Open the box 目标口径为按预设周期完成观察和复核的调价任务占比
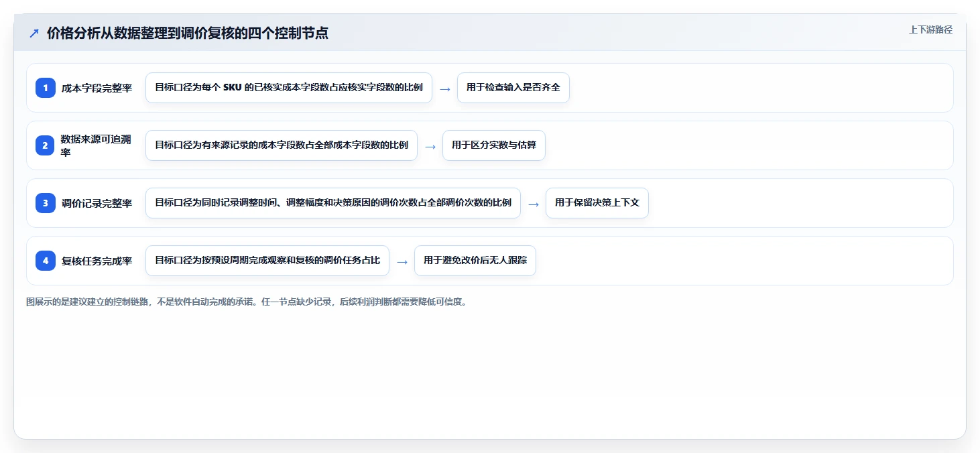The image size is (980, 453). coord(267,261)
